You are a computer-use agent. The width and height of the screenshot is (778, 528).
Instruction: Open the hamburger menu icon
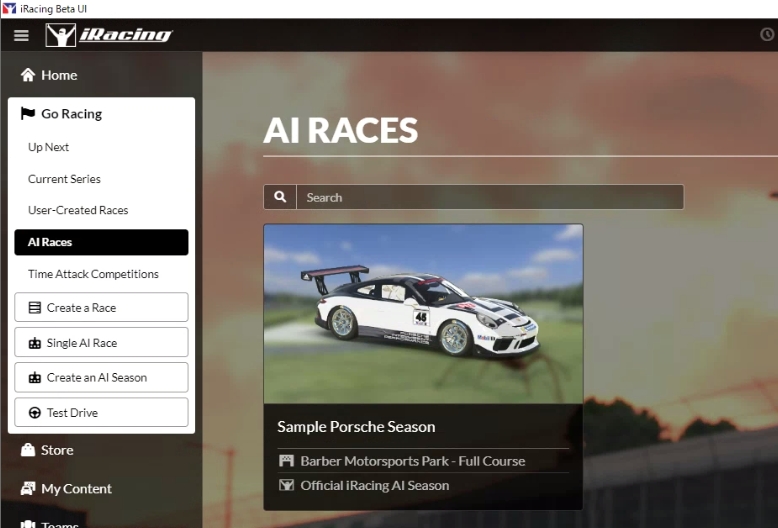tap(21, 36)
